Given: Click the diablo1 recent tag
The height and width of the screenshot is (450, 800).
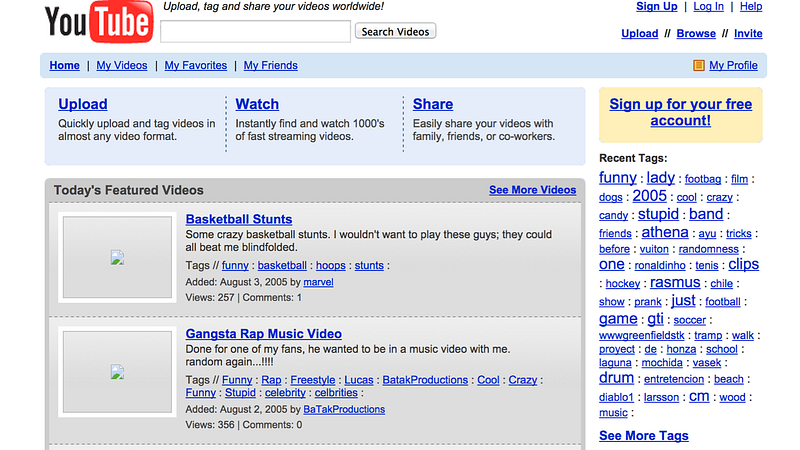Looking at the screenshot, I should 616,397.
